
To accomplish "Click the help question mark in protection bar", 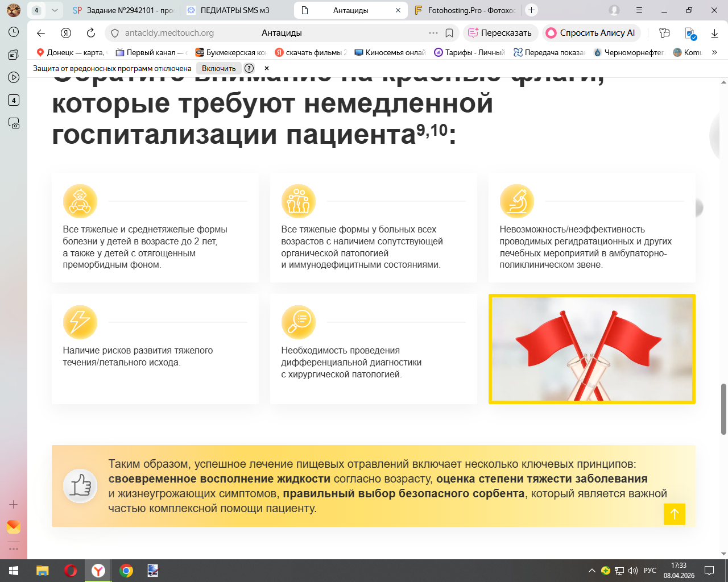I will [x=249, y=68].
